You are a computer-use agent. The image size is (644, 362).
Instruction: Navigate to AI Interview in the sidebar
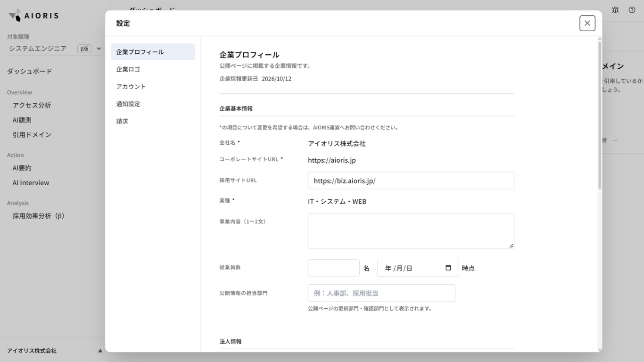coord(31,183)
